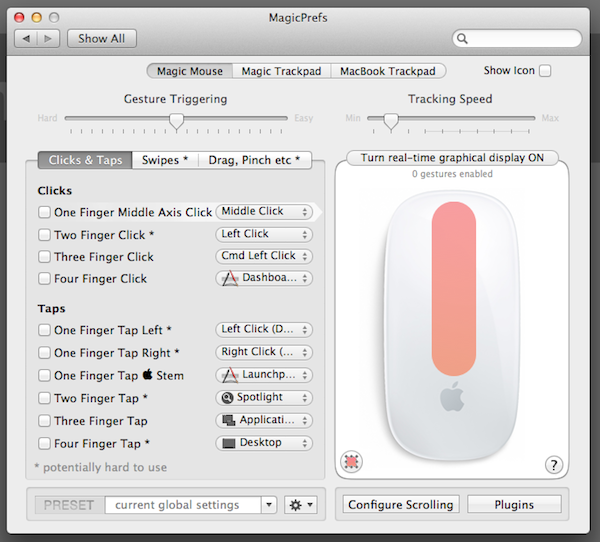The width and height of the screenshot is (600, 542).
Task: Select the Clicks & Taps tab
Action: pyautogui.click(x=85, y=160)
